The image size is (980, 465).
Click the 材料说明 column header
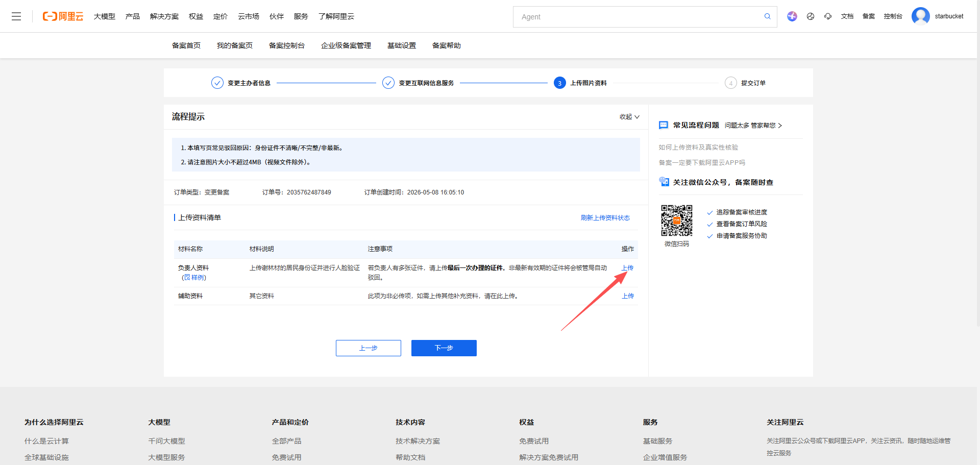262,249
